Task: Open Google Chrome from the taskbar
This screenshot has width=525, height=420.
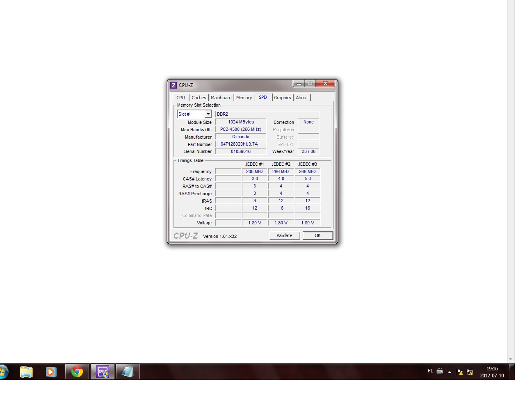Action: (77, 372)
